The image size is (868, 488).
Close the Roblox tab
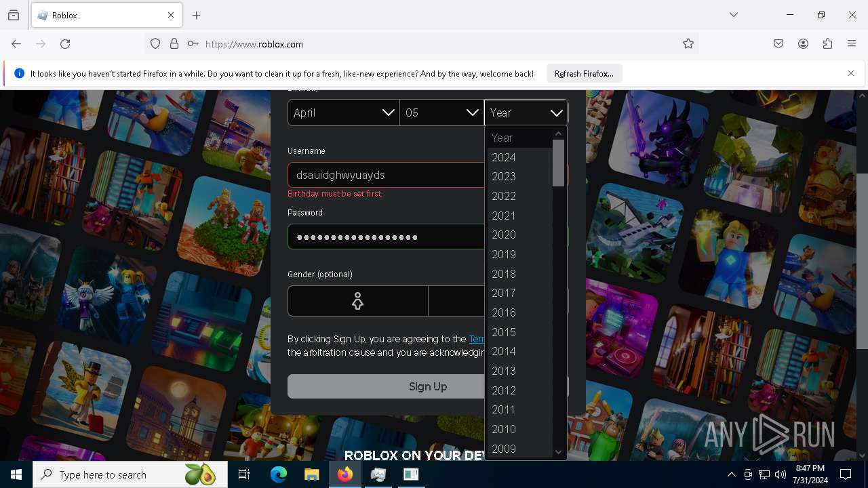pos(171,15)
